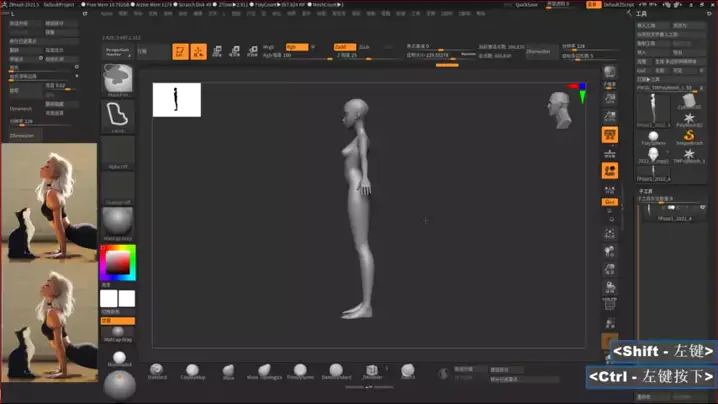
Task: Toggle the Rgb channel button
Action: click(x=297, y=46)
